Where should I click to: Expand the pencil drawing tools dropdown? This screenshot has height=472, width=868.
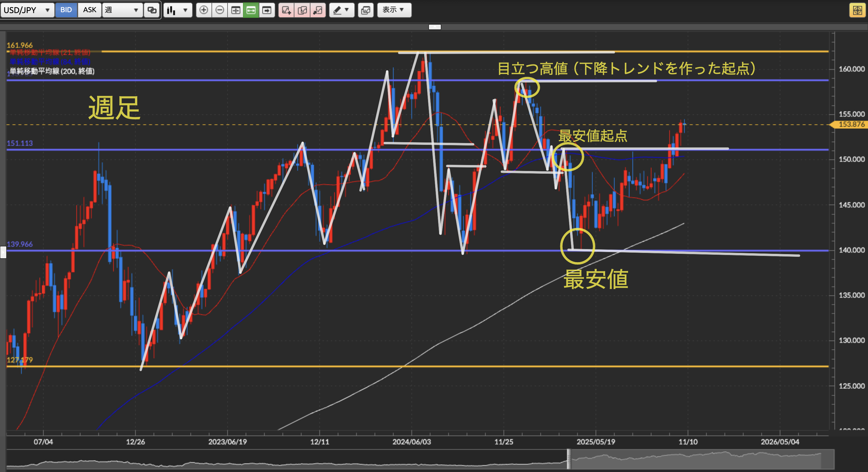[341, 10]
